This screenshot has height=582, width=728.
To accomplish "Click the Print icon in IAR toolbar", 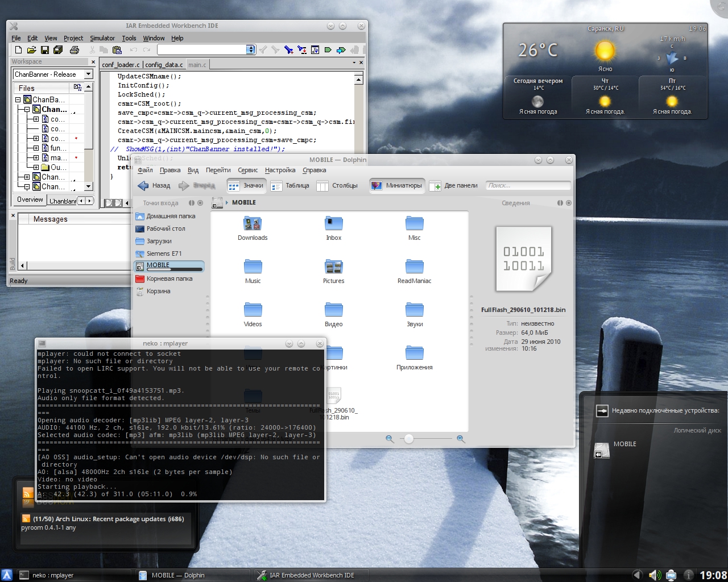I will point(74,50).
